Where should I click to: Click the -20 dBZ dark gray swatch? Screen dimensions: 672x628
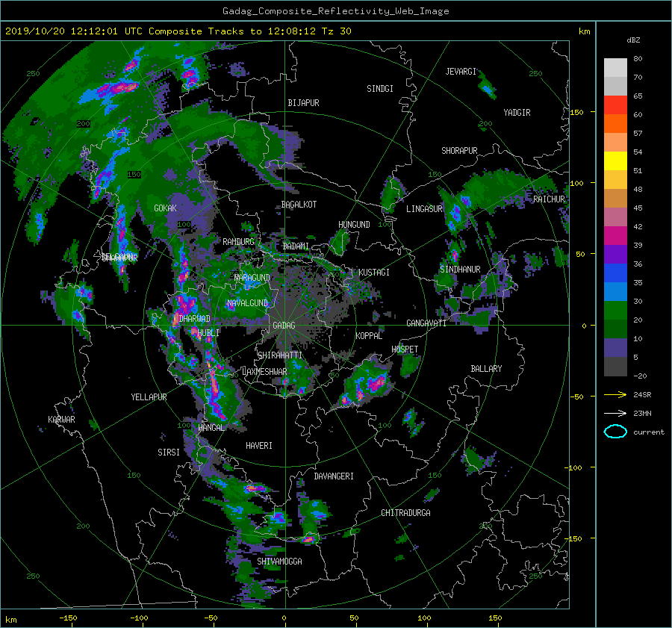click(615, 367)
